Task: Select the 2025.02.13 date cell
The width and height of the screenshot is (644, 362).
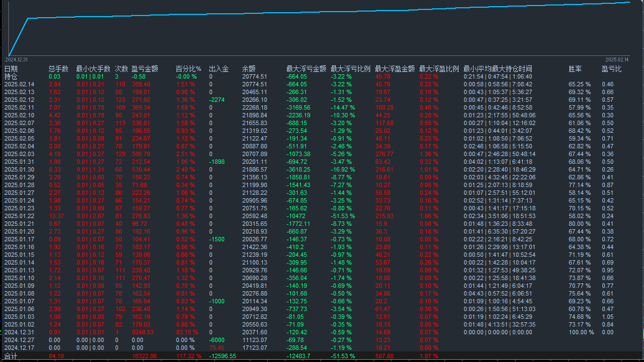Action: [x=19, y=92]
